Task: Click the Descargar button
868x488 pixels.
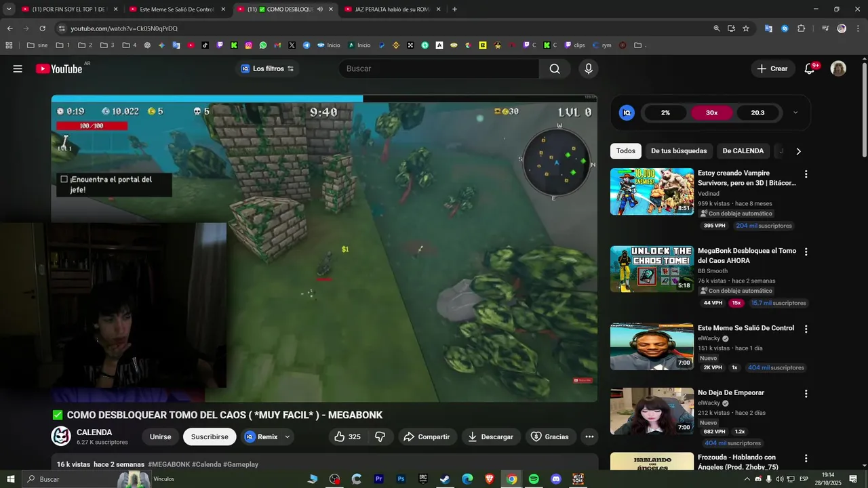Action: click(x=491, y=436)
